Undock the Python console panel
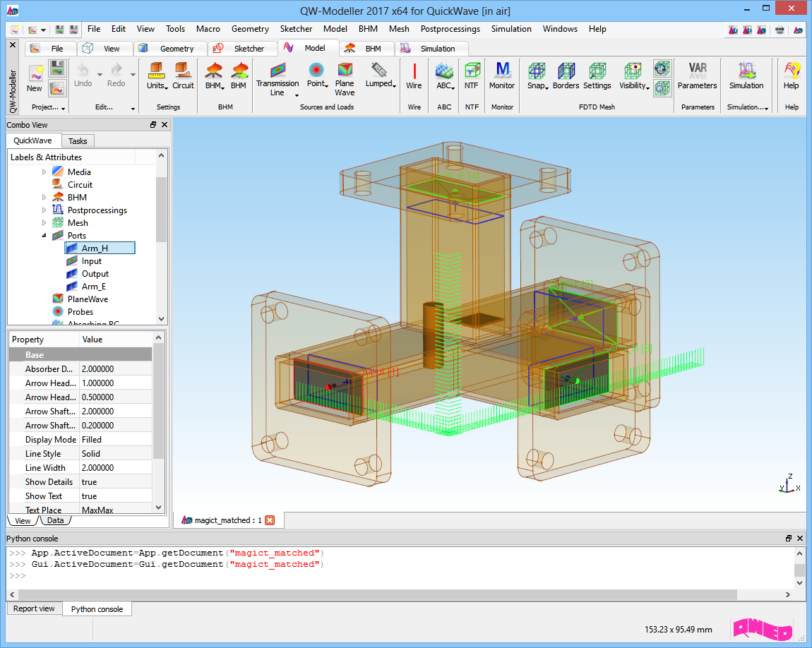This screenshot has height=648, width=812. click(789, 539)
